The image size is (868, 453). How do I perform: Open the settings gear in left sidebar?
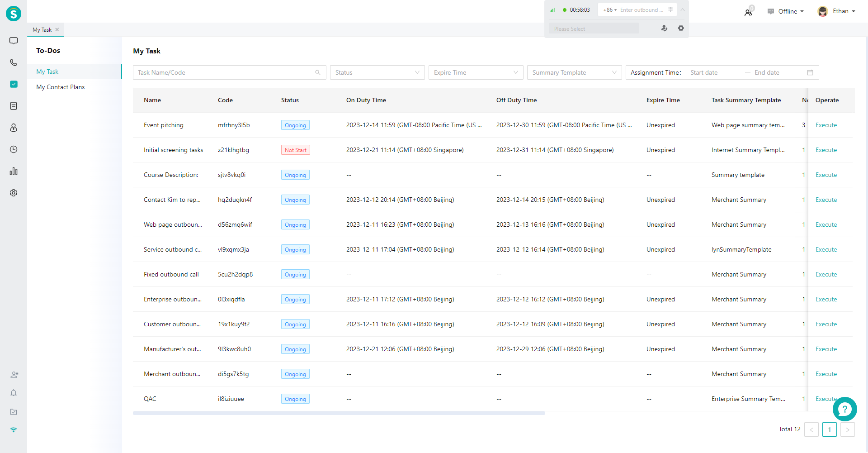pyautogui.click(x=14, y=193)
